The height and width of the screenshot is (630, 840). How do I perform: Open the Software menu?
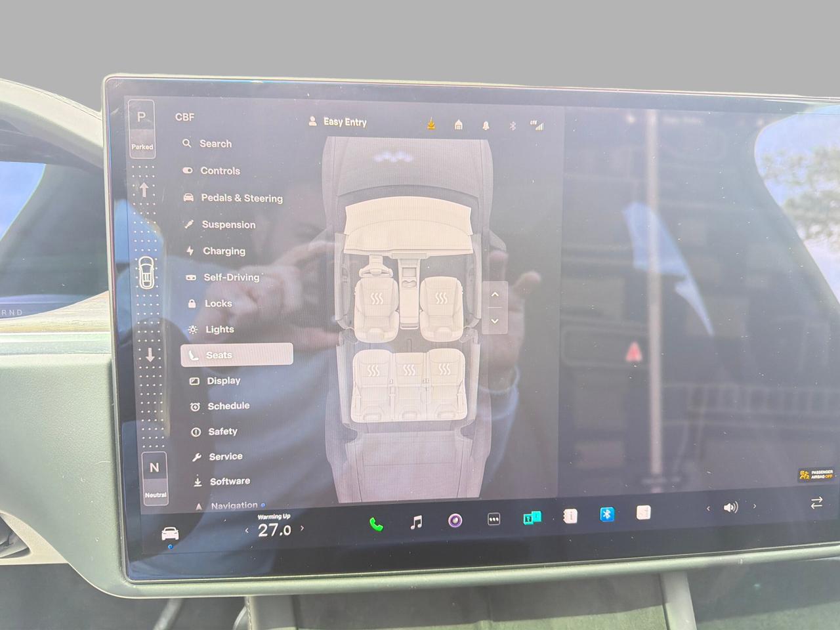(x=222, y=481)
